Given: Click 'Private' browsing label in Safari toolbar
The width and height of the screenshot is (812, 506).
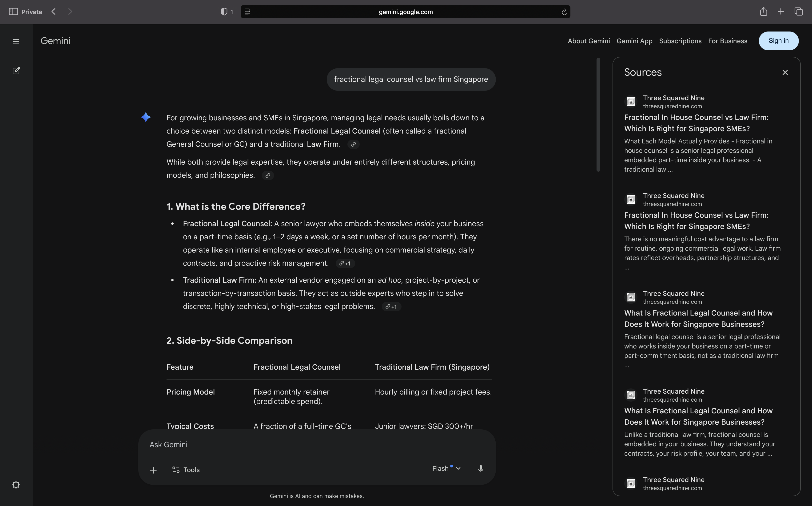Looking at the screenshot, I should pos(32,12).
